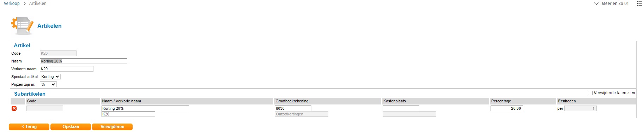Click the Artikelen page header icon
Viewport: 644px width, 132px height.
pos(22,26)
